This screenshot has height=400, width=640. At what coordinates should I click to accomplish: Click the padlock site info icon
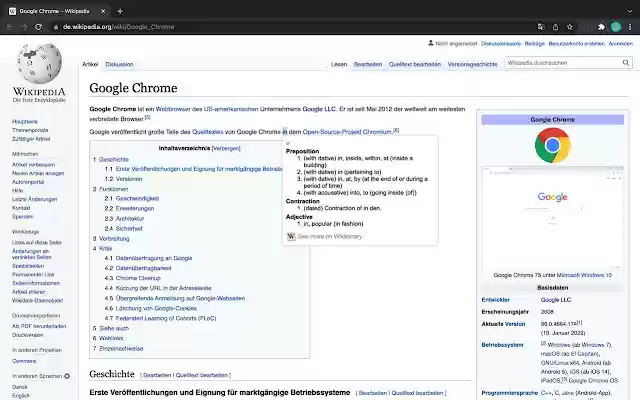click(x=56, y=27)
